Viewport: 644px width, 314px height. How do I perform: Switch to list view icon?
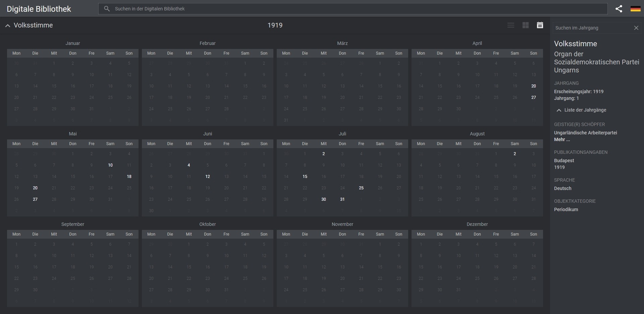coord(511,25)
